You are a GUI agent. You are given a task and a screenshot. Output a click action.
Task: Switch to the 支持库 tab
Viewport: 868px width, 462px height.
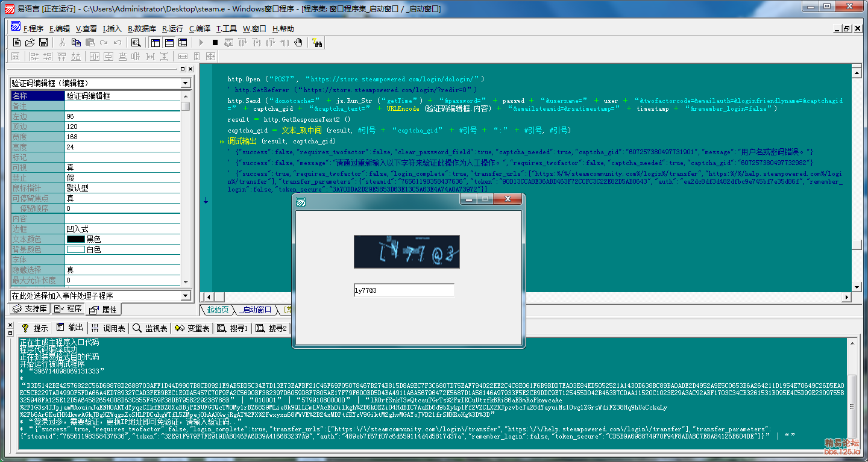pyautogui.click(x=30, y=309)
